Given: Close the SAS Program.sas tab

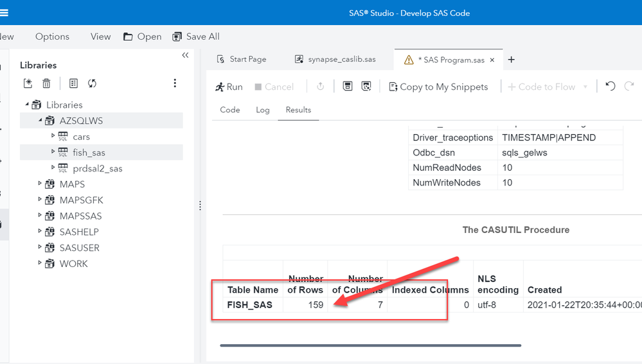Looking at the screenshot, I should coord(492,60).
